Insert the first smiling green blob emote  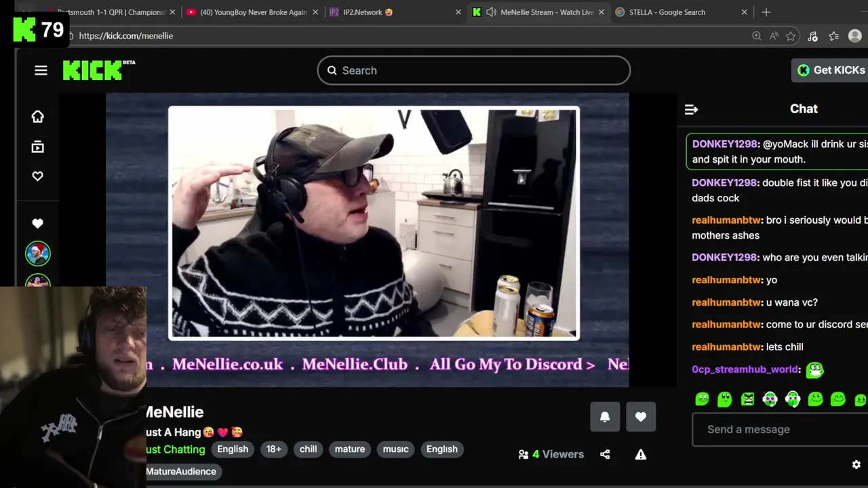point(702,399)
